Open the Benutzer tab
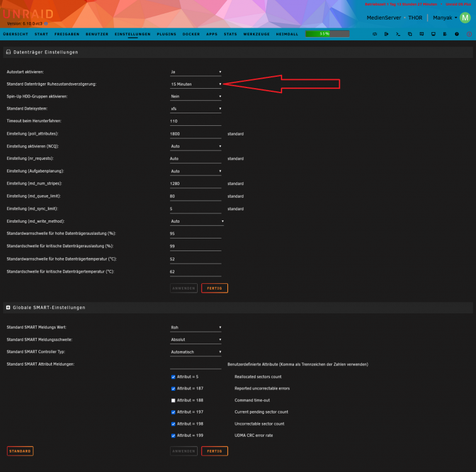This screenshot has width=476, height=472. click(97, 34)
